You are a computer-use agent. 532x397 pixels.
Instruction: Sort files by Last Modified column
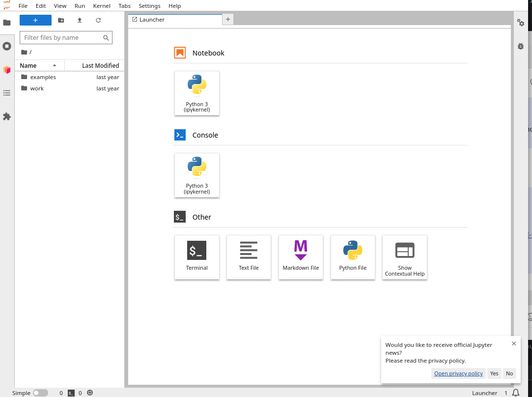100,65
